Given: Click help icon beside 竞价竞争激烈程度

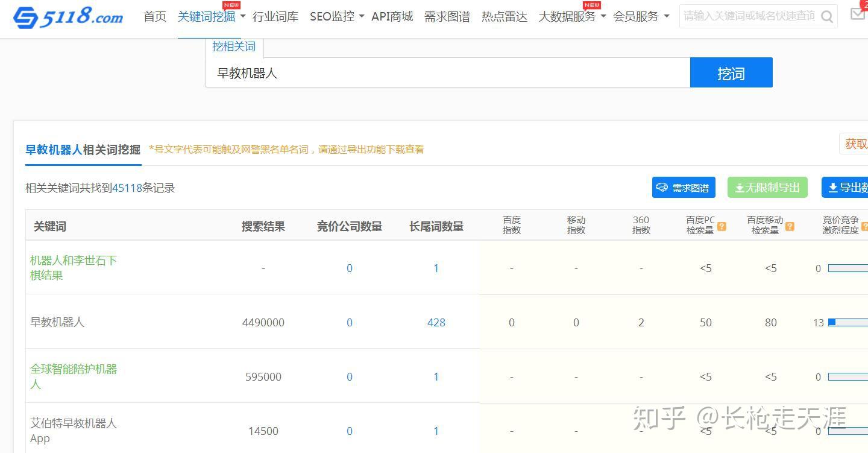Looking at the screenshot, I should coord(864,227).
